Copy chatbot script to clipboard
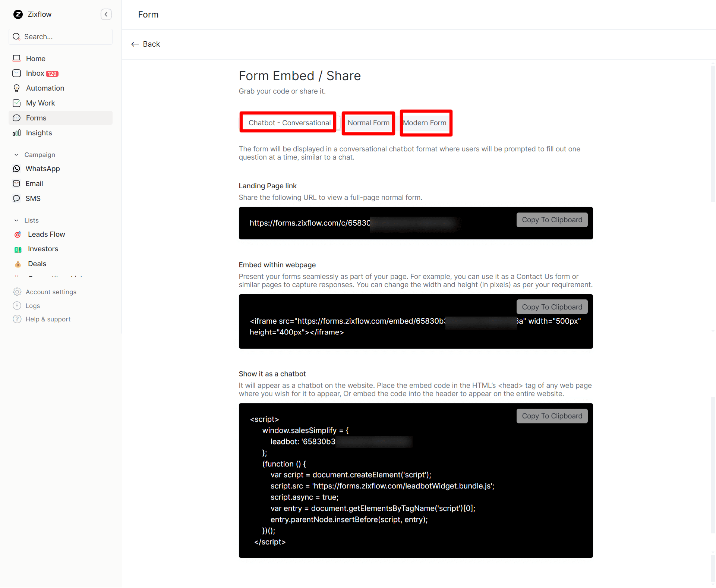Image resolution: width=716 pixels, height=588 pixels. click(x=552, y=416)
